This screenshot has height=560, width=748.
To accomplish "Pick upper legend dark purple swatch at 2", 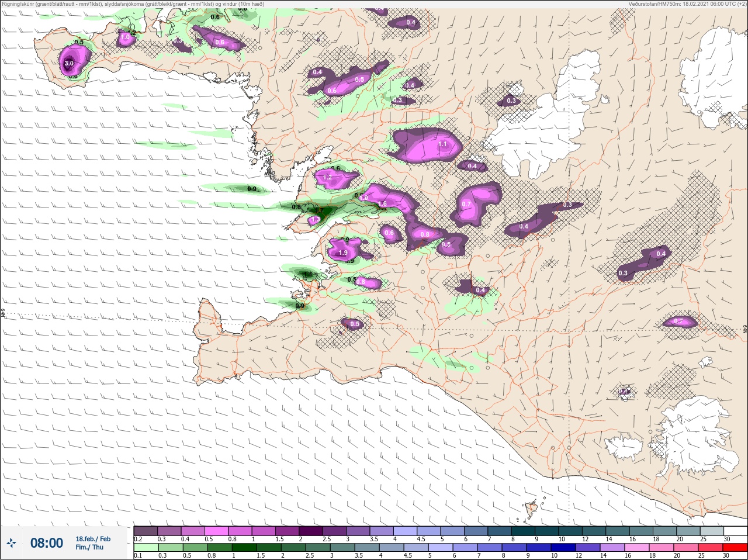I will click(311, 531).
